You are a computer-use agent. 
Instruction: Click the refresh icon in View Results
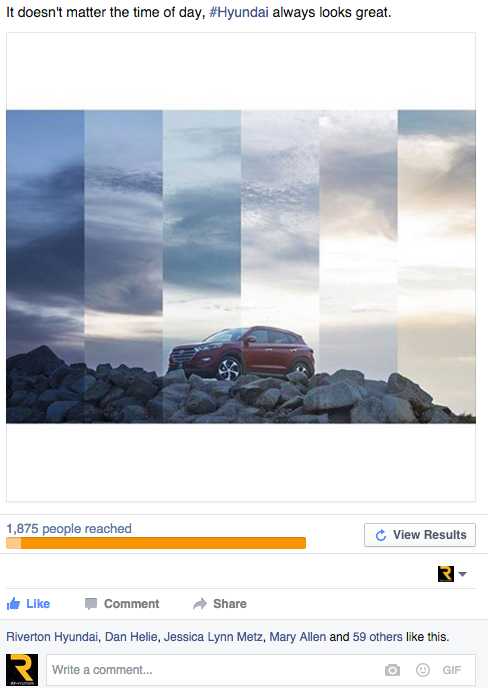[x=381, y=535]
